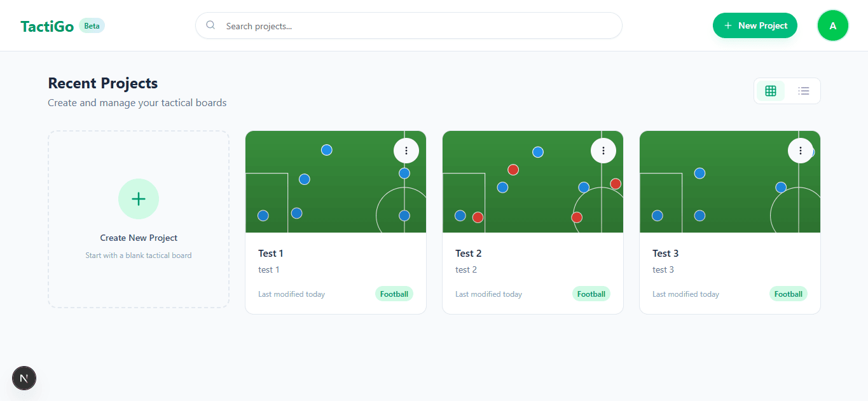Open the Test 2 pitch thumbnail
Screen dimensions: 868x401
(533, 182)
